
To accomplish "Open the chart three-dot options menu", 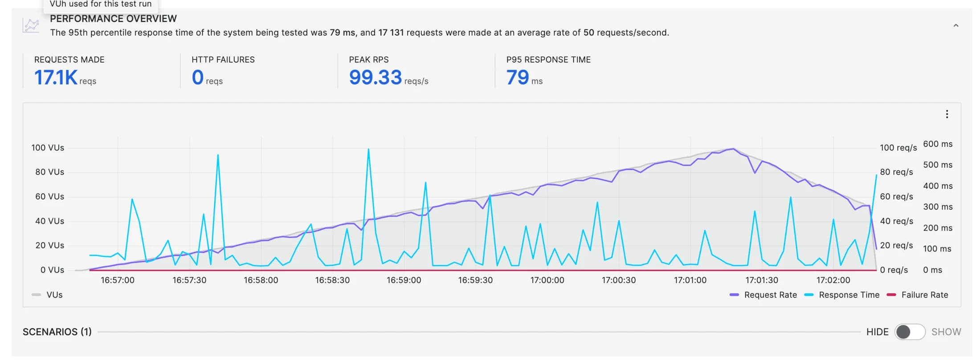I will (x=947, y=114).
